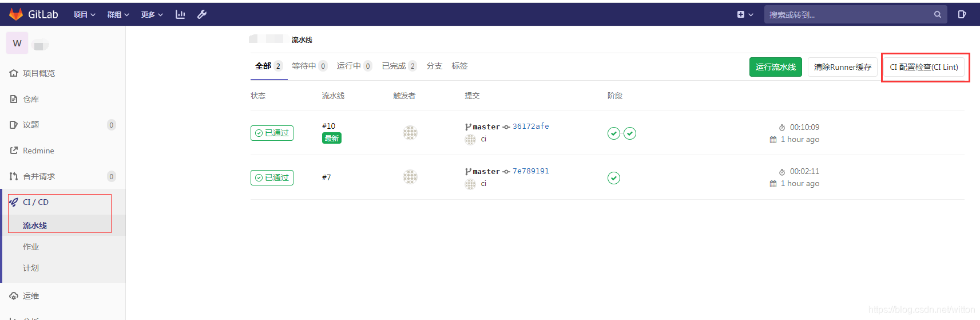980x320 pixels.
Task: Switch to 标签 tab
Action: 459,66
